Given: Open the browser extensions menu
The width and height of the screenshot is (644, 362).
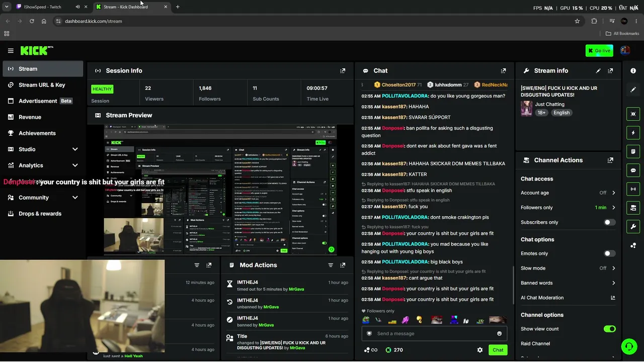Looking at the screenshot, I should click(594, 21).
